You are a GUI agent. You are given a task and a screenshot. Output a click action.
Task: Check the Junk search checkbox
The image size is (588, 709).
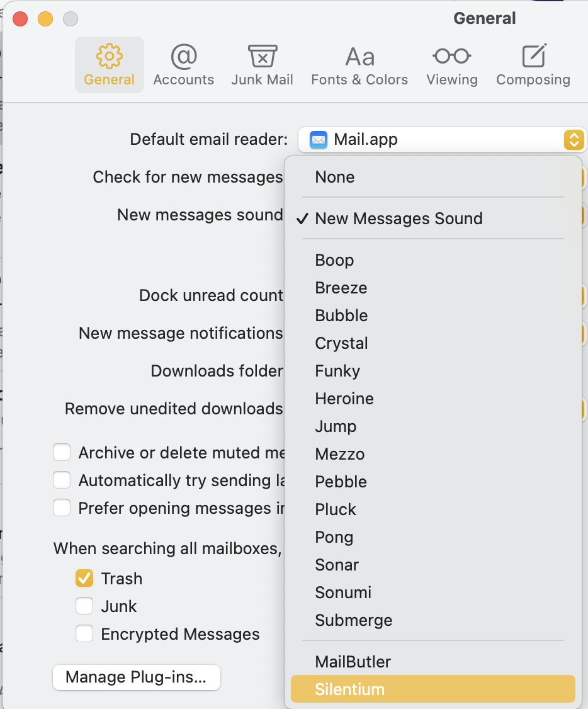point(84,606)
